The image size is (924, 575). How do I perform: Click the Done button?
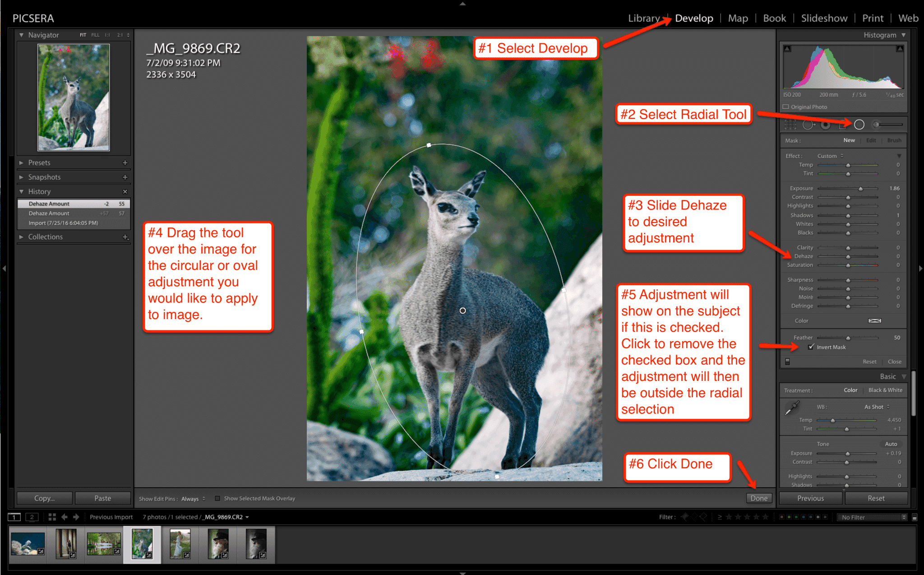[x=759, y=498]
